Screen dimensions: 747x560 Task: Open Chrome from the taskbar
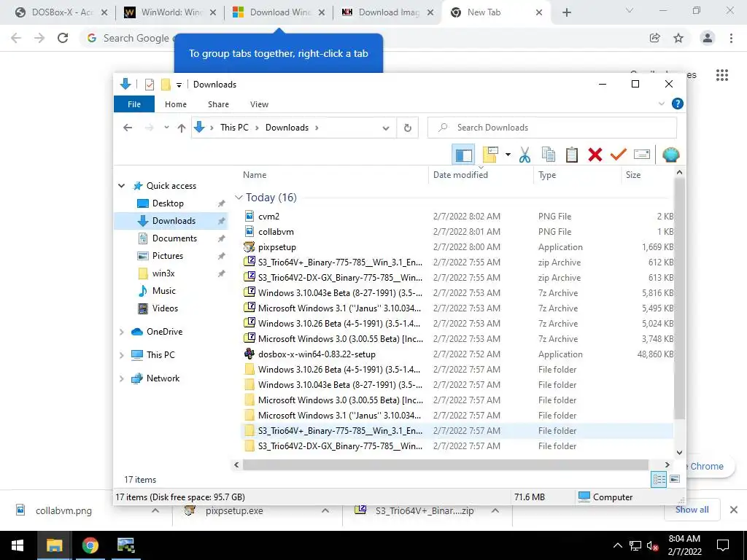coord(90,545)
